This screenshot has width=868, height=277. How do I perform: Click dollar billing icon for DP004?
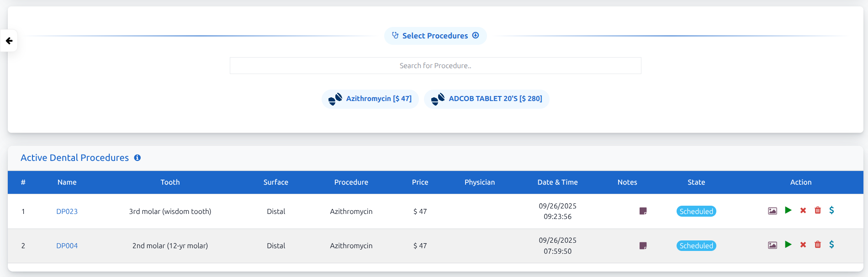click(831, 245)
